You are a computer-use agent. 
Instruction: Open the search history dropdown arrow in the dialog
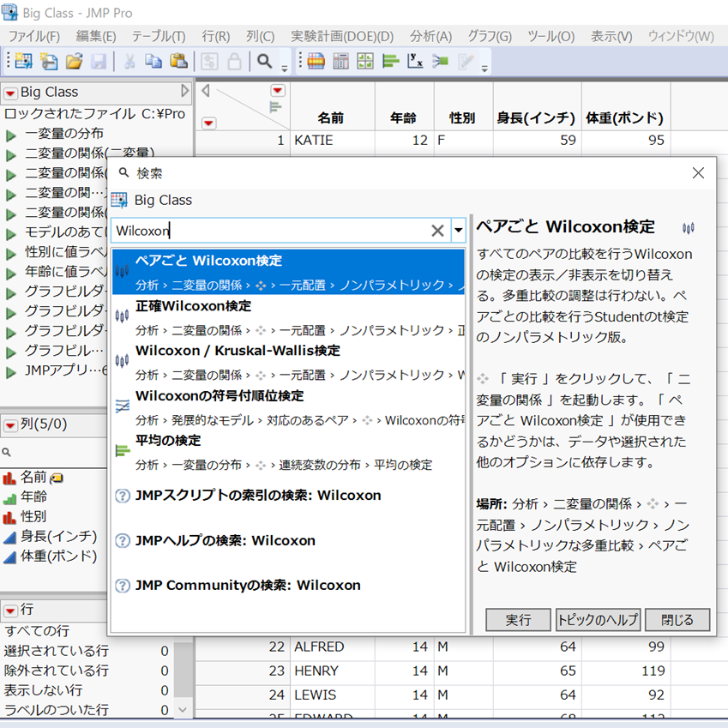point(458,231)
